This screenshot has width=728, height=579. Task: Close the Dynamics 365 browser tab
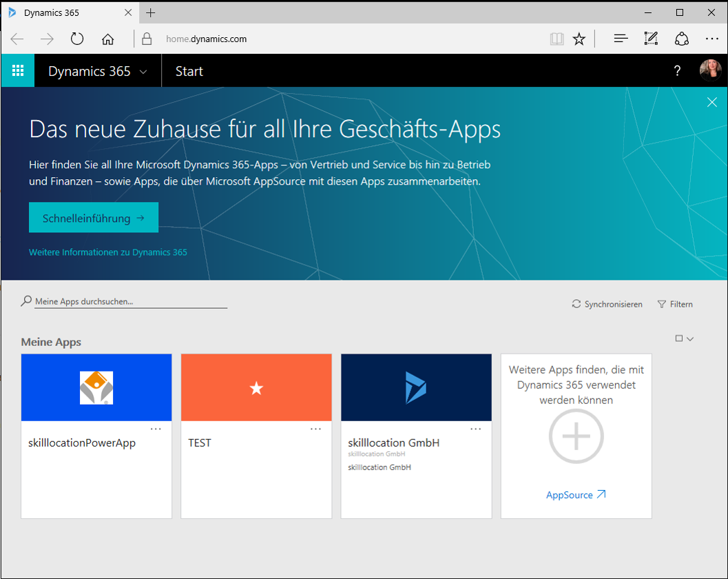pos(128,12)
